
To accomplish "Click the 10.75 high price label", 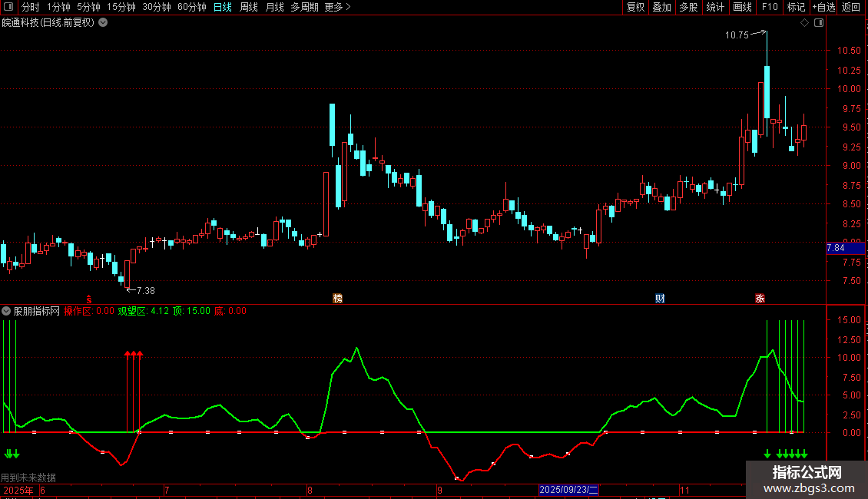I will pos(737,35).
